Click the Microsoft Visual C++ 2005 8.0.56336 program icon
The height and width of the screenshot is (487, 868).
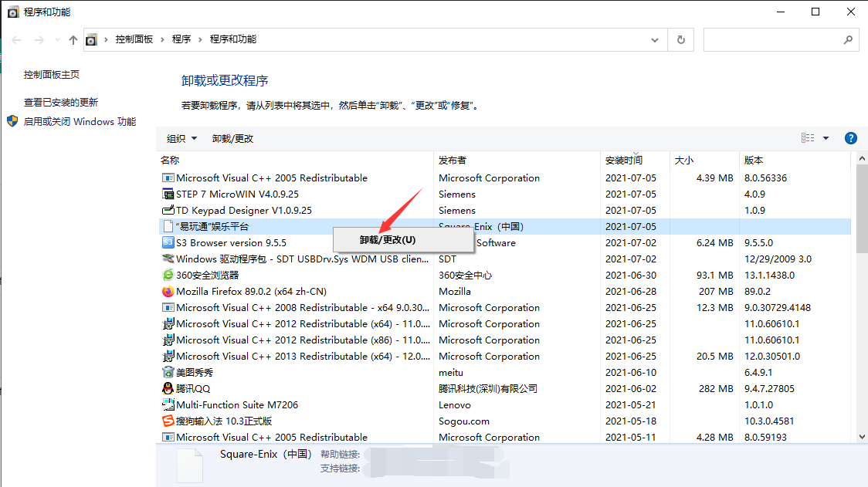click(168, 178)
